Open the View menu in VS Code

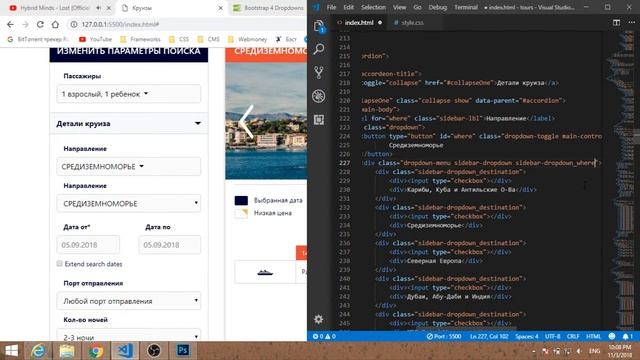399,7
